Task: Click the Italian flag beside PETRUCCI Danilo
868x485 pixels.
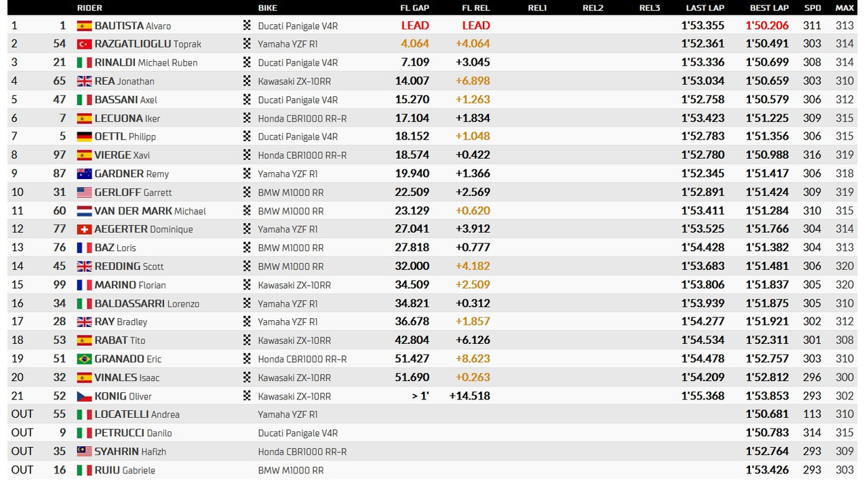Action: tap(84, 433)
